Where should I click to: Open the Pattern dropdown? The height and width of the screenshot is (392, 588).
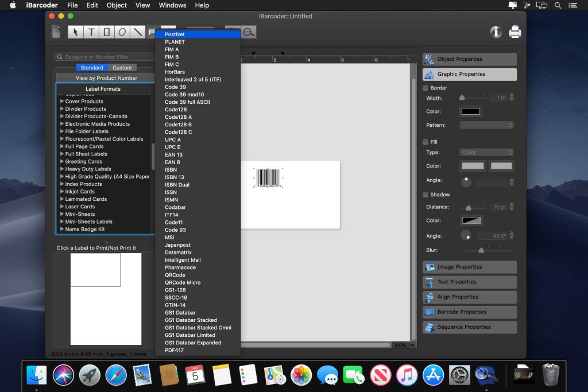coord(487,125)
